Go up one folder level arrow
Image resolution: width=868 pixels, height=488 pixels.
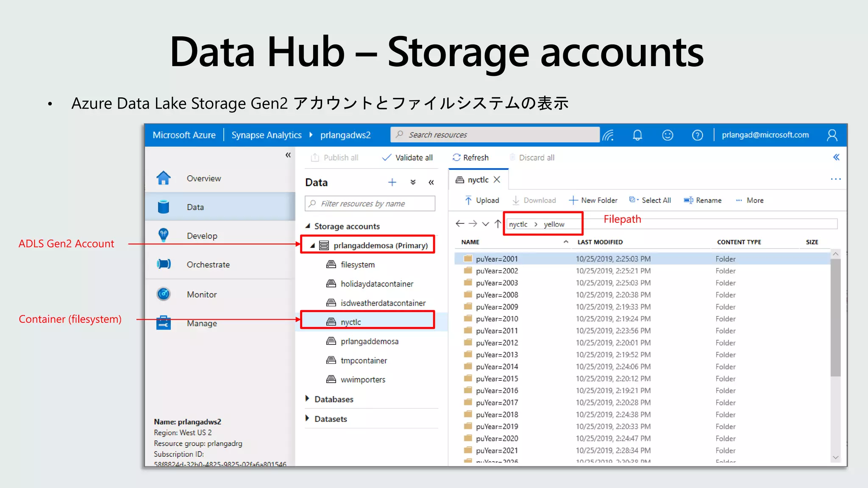[x=498, y=223]
